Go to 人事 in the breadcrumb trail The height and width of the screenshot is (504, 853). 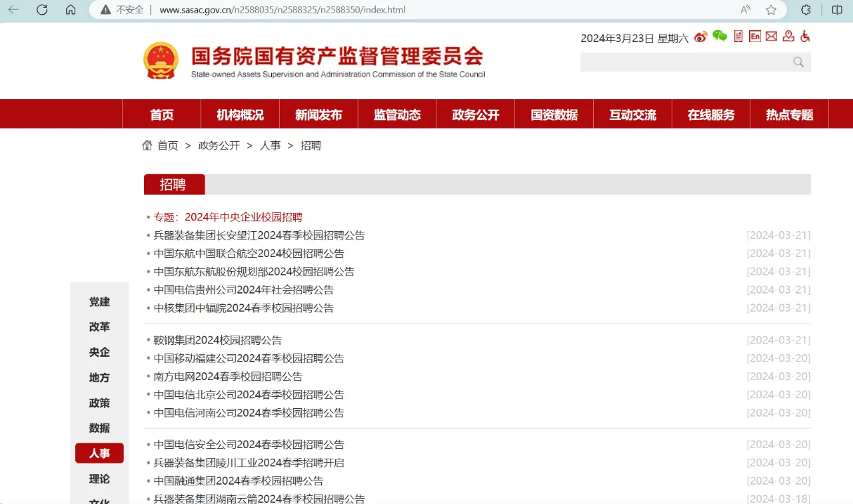270,145
